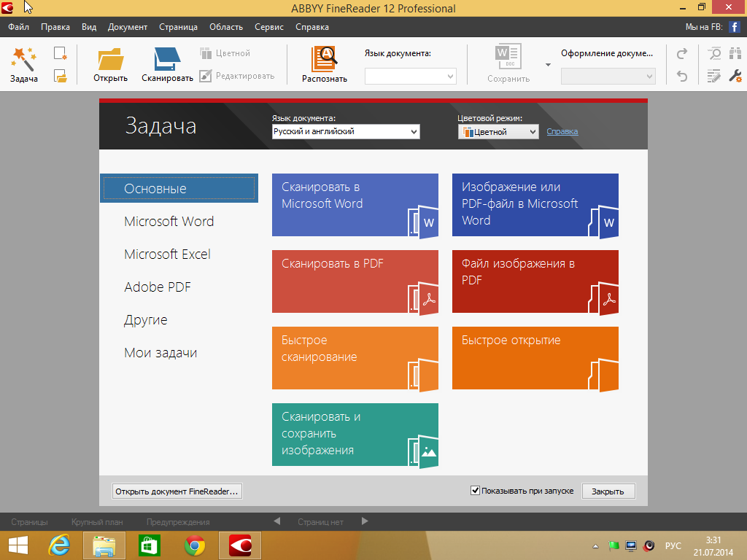This screenshot has width=747, height=560.
Task: Click the РУС input language indicator
Action: click(x=673, y=545)
